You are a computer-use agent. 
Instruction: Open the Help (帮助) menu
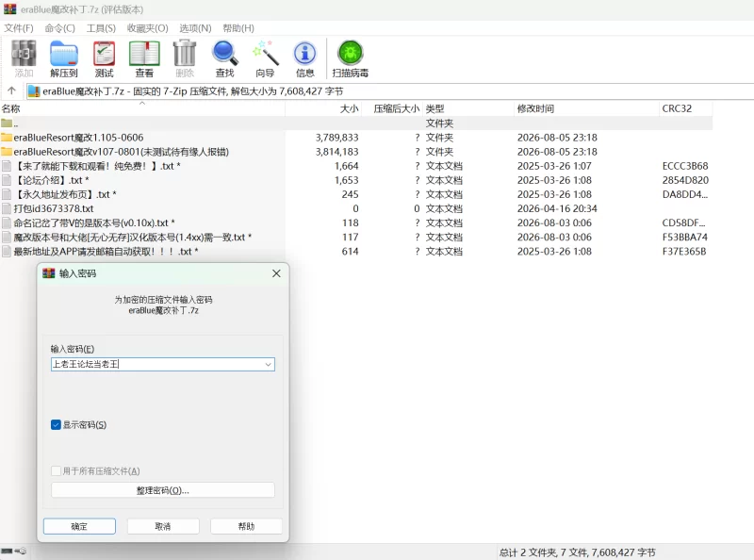click(x=238, y=28)
